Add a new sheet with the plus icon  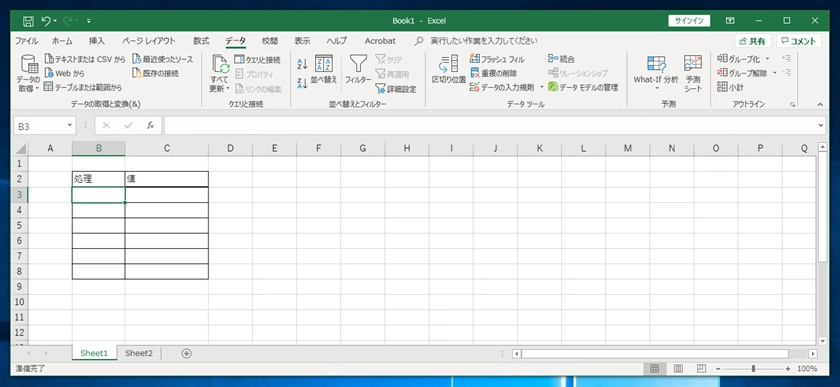tap(186, 353)
